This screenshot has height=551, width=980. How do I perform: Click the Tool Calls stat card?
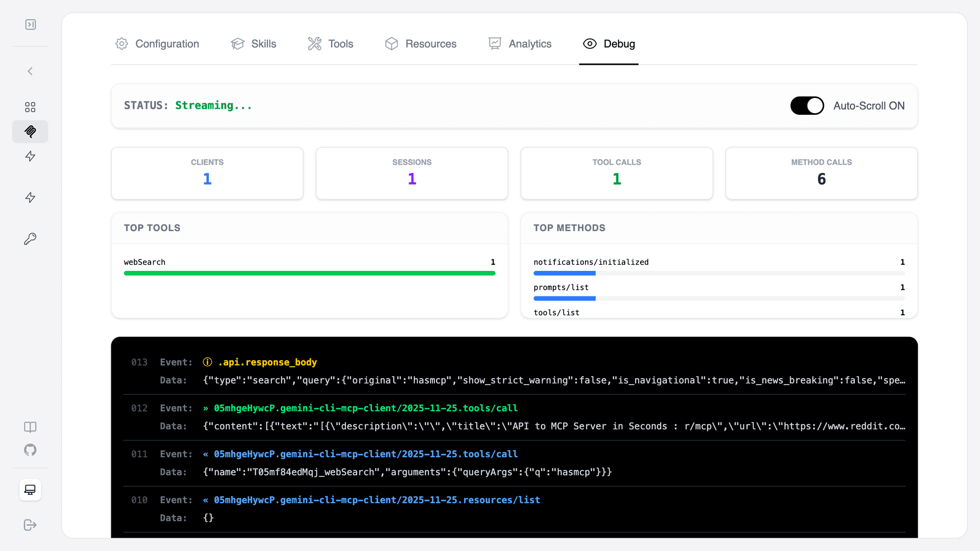(617, 173)
